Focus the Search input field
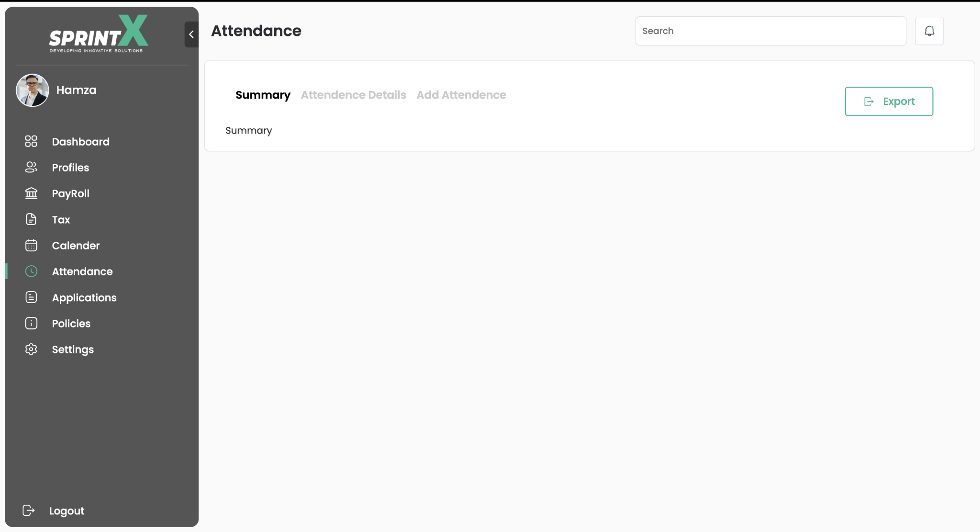 [x=770, y=31]
